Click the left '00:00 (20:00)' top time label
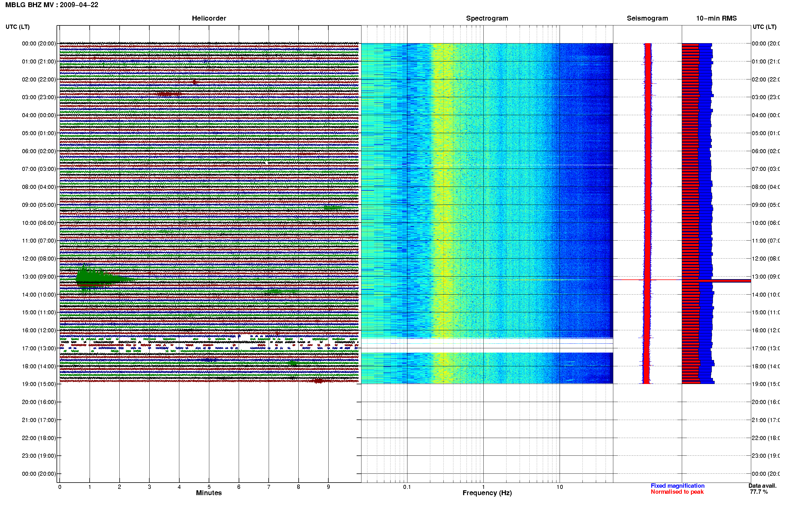 tap(39, 43)
